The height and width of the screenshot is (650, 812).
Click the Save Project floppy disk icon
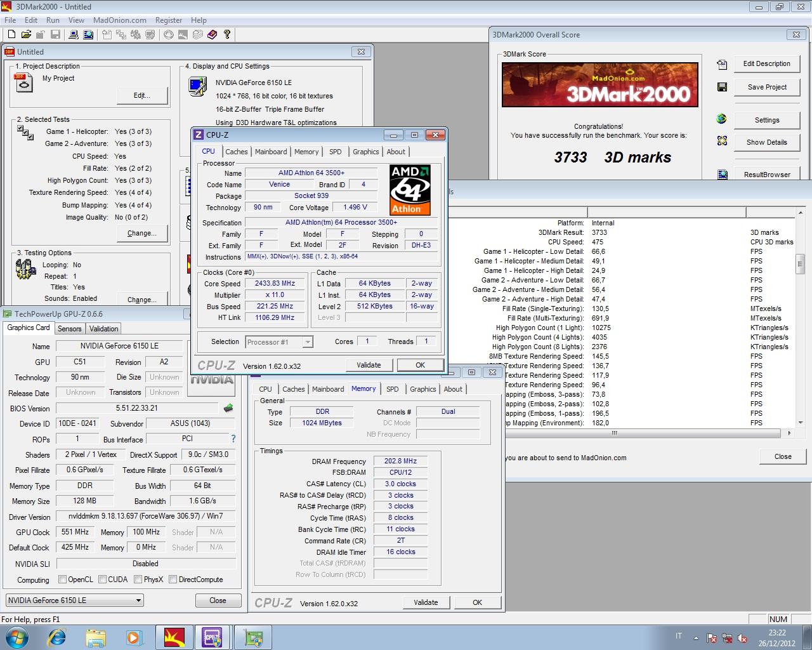(722, 87)
